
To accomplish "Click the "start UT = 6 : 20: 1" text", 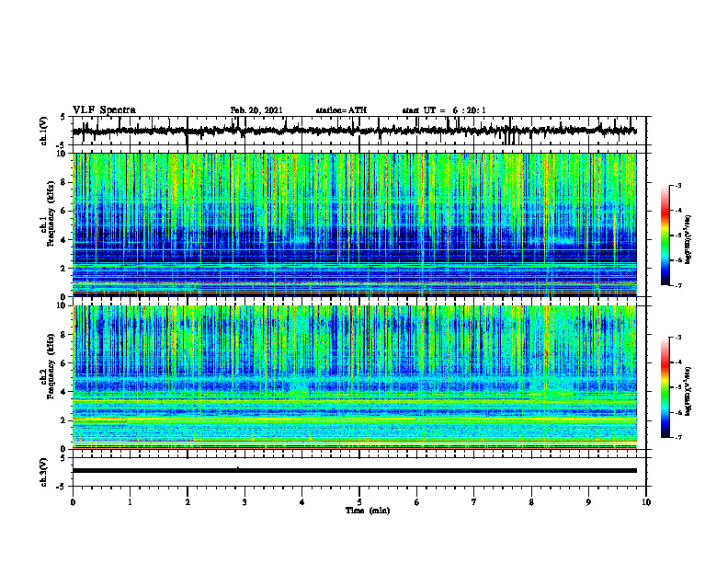I will pyautogui.click(x=444, y=110).
